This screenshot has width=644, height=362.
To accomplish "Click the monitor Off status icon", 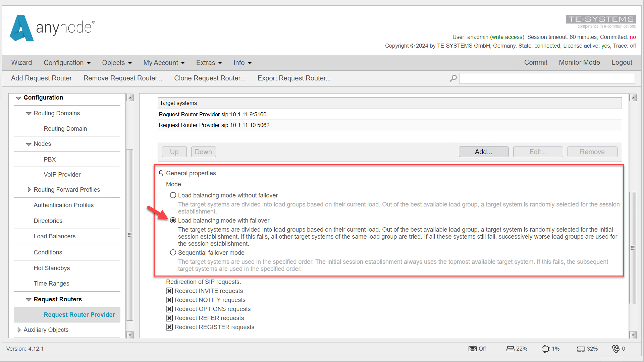I will (x=472, y=349).
